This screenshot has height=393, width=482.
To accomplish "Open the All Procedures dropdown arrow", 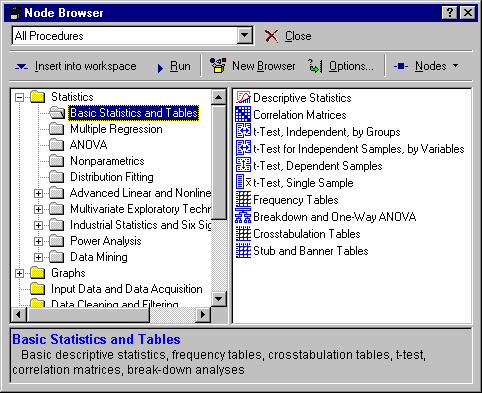I will [x=245, y=35].
